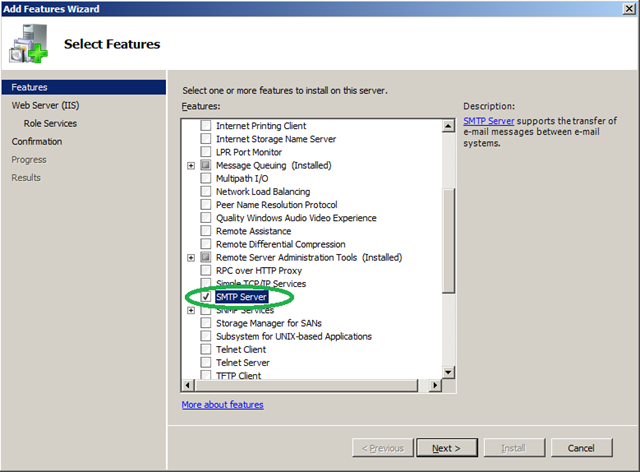640x472 pixels.
Task: Click the Previous button
Action: coord(383,448)
